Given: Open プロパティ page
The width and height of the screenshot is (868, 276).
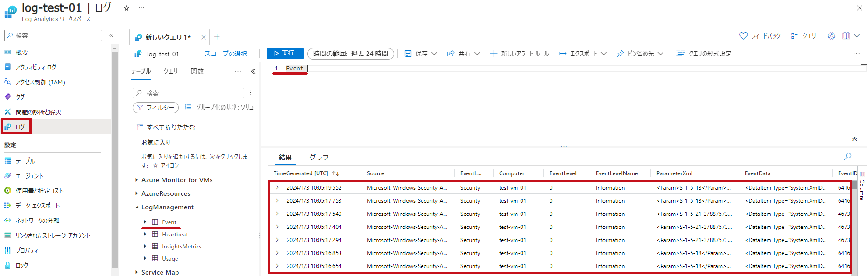Looking at the screenshot, I should point(27,250).
